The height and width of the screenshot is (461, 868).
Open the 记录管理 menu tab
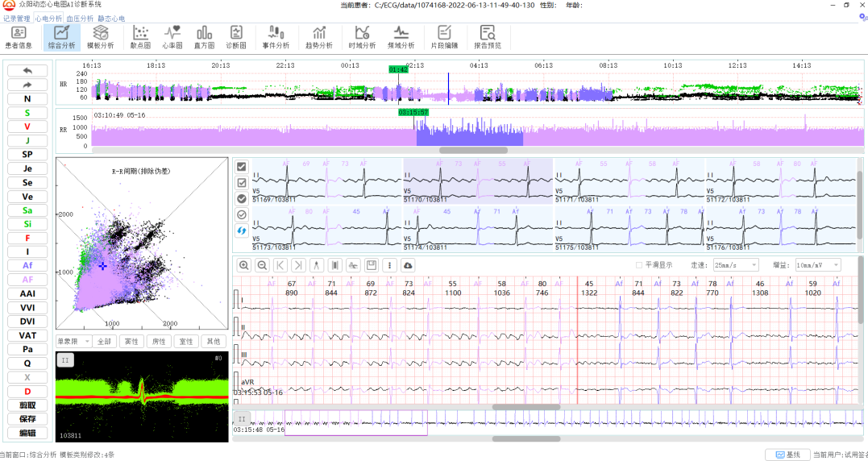click(x=16, y=18)
